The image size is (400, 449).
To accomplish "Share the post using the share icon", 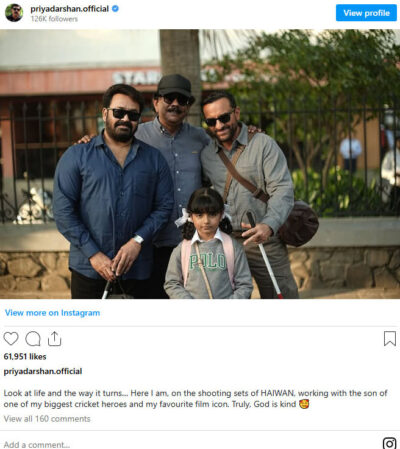I will pyautogui.click(x=54, y=339).
